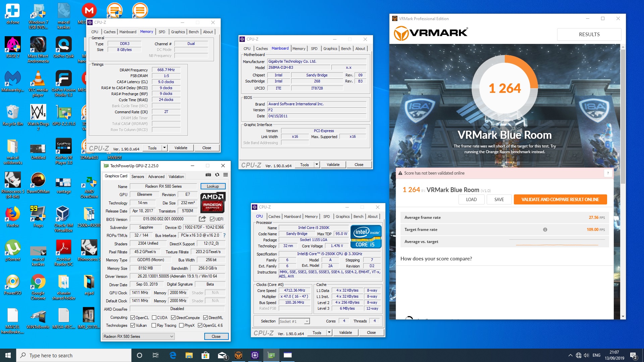Switch to Caches tab in CPU-Z Mainboard window
This screenshot has height=362, width=644.
tap(262, 49)
